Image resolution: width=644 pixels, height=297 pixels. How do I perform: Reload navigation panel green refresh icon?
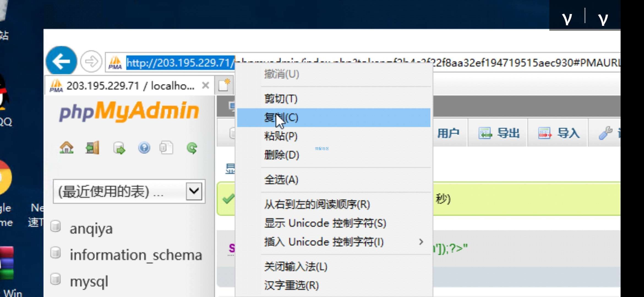(192, 148)
